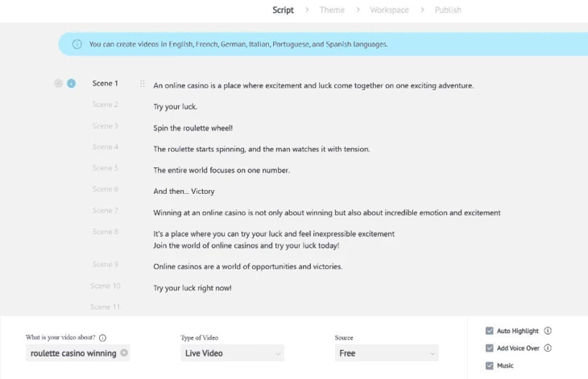Clear the 'roulette casino winning' keyword tag icon

pyautogui.click(x=124, y=352)
